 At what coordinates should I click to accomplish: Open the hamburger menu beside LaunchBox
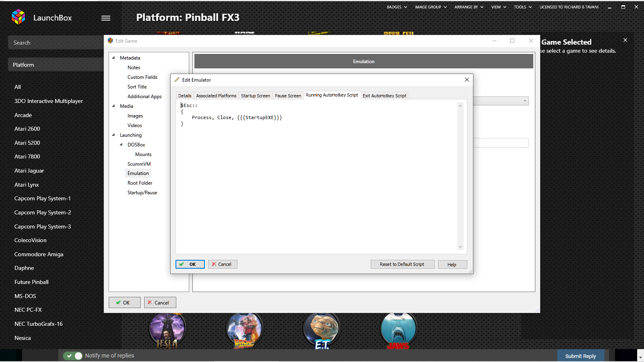(106, 18)
